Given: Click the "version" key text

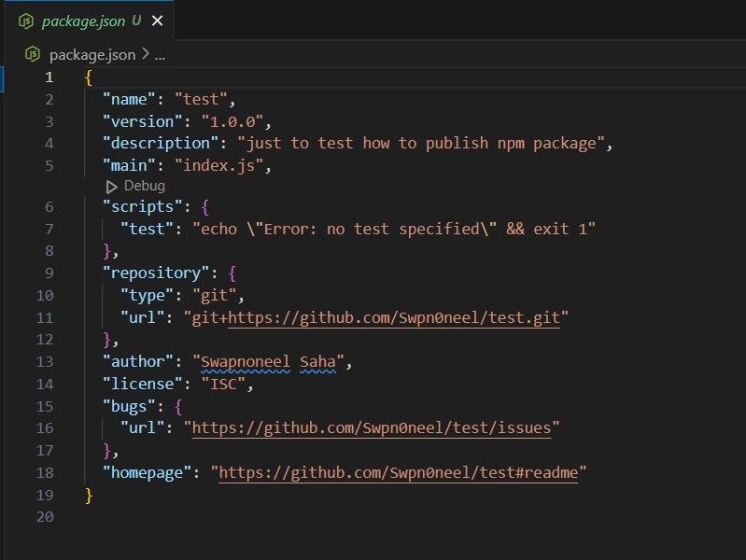Looking at the screenshot, I should (x=142, y=121).
